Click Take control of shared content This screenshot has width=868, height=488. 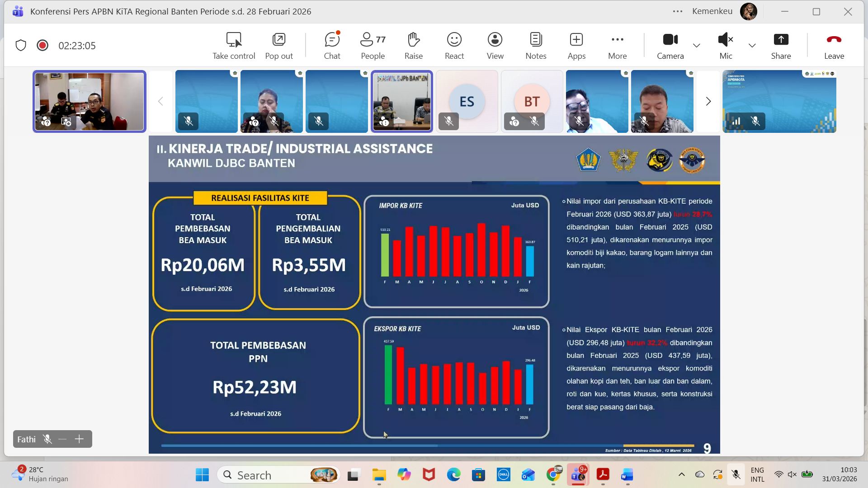234,46
